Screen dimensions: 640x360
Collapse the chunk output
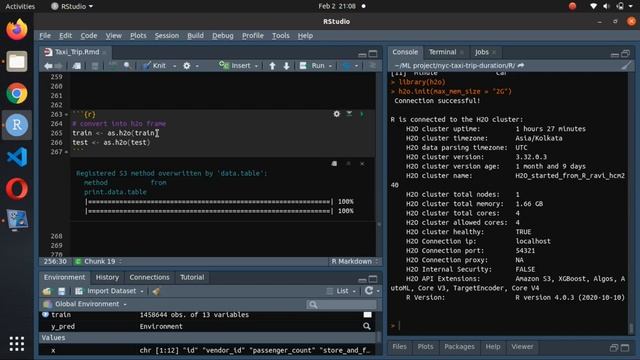[348, 164]
